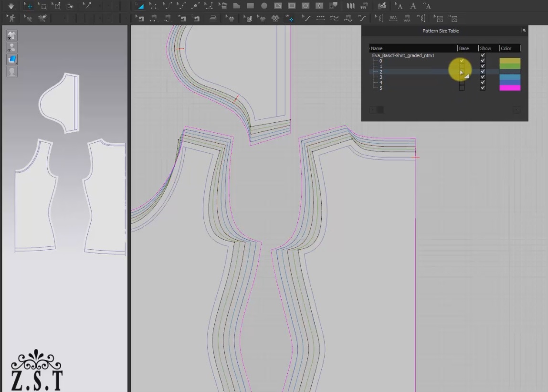Toggle Base checkbox for size 0
548x392 pixels.
462,61
